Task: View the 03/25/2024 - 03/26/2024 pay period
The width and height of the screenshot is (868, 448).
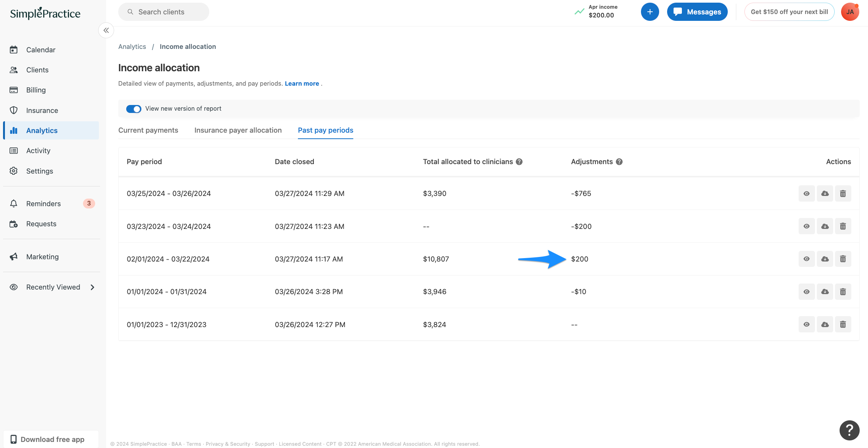Action: pos(807,194)
